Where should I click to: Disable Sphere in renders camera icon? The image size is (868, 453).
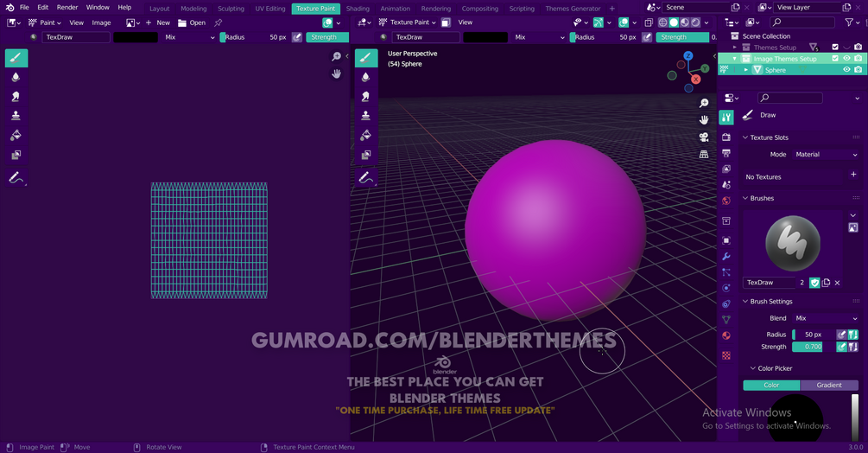(x=858, y=70)
